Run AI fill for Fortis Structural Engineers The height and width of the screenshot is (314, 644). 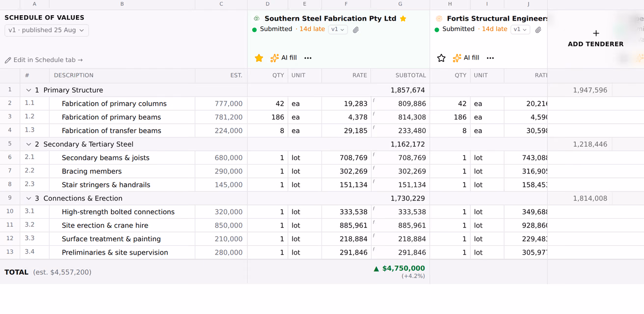(466, 58)
